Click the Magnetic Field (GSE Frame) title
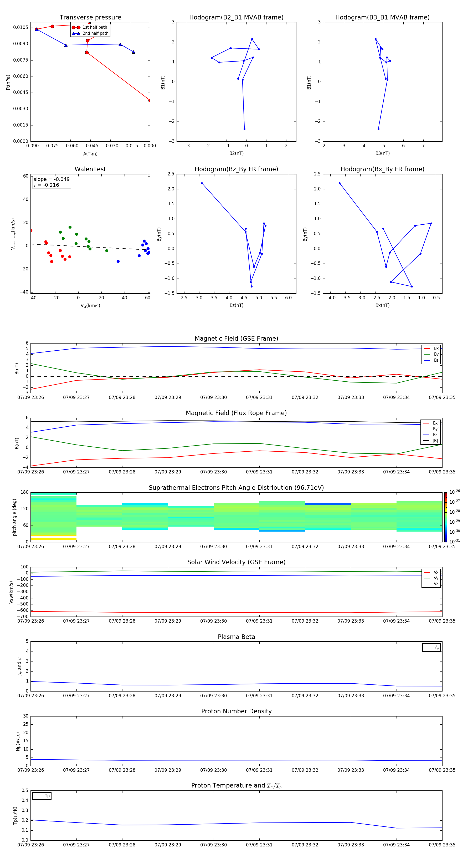The width and height of the screenshot is (473, 868). pos(236,339)
